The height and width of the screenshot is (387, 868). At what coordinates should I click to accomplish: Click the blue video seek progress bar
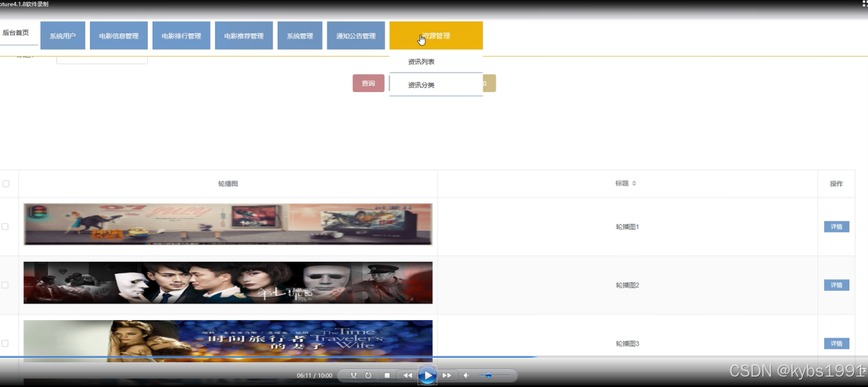click(x=267, y=357)
